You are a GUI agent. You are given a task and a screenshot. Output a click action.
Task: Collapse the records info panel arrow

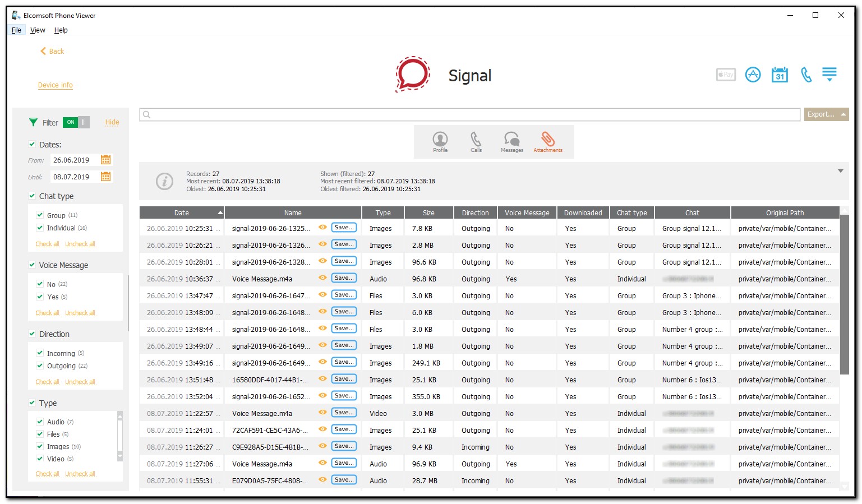pos(840,171)
